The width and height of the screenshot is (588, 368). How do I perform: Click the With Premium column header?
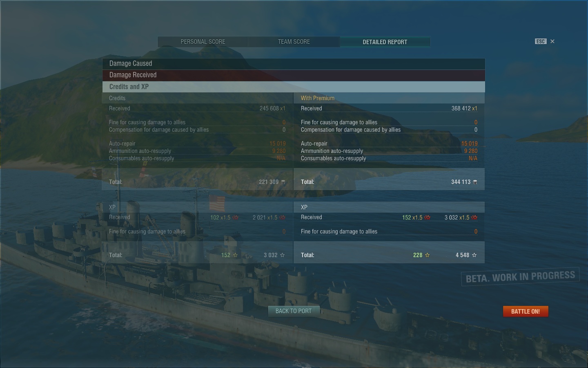coord(318,98)
